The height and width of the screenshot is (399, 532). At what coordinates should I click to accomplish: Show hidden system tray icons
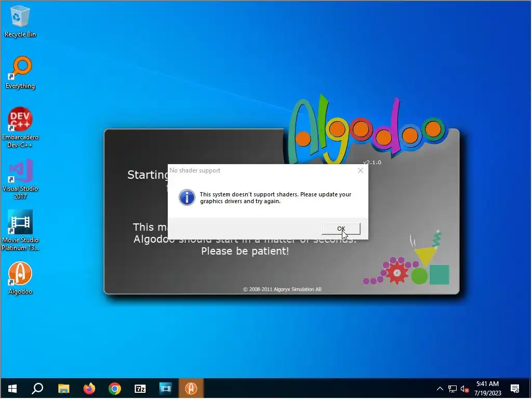click(x=440, y=389)
